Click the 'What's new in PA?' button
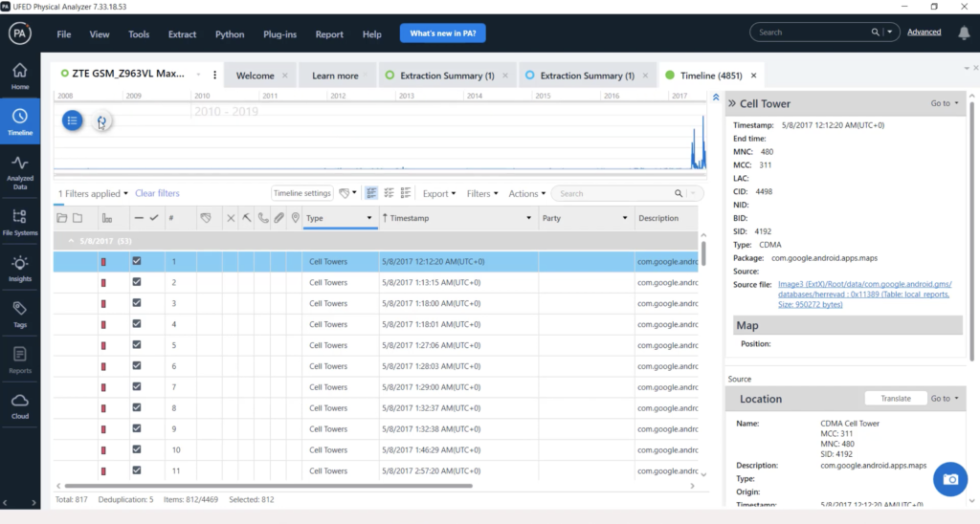The width and height of the screenshot is (980, 524). (442, 33)
